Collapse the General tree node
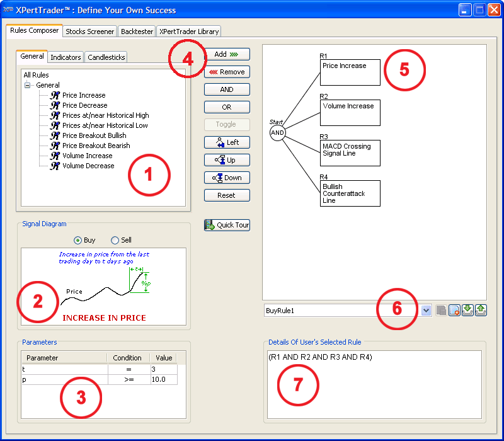 pos(27,85)
